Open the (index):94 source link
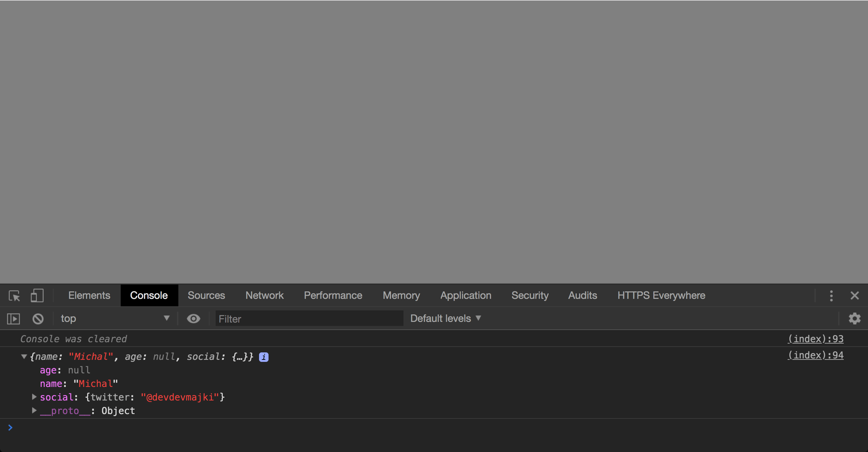This screenshot has width=868, height=452. 815,355
